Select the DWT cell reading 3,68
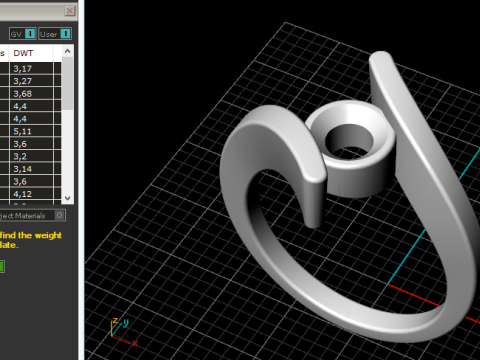 (31, 94)
